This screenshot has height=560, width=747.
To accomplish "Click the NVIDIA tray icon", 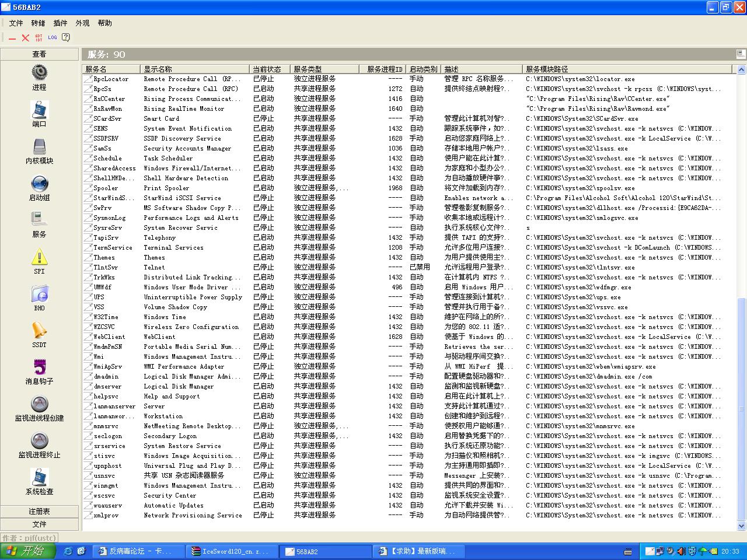I will click(x=713, y=551).
